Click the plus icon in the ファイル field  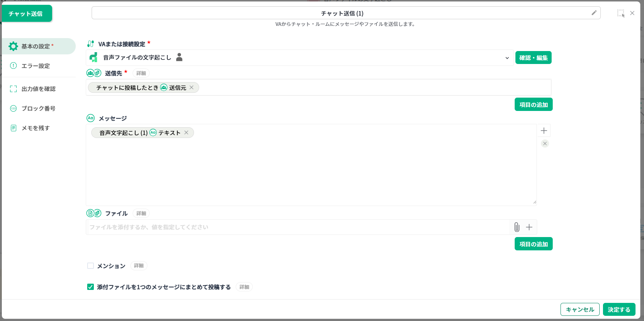(529, 227)
